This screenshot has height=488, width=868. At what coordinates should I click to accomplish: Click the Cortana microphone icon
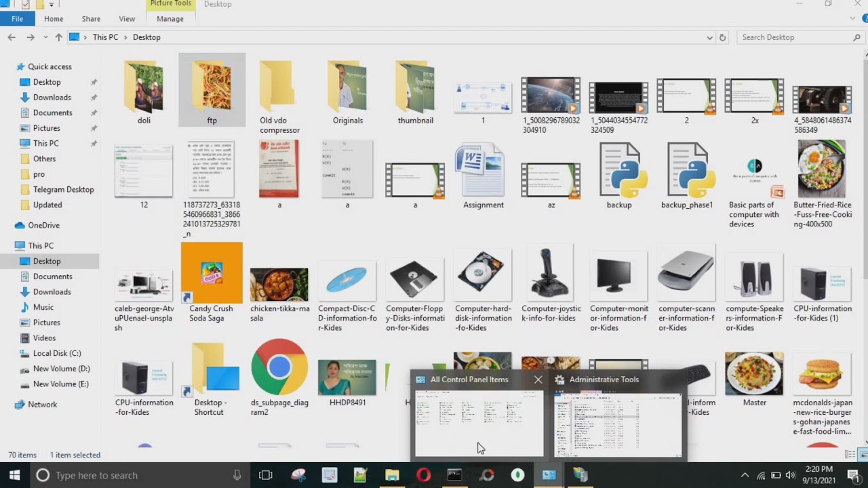[x=237, y=475]
